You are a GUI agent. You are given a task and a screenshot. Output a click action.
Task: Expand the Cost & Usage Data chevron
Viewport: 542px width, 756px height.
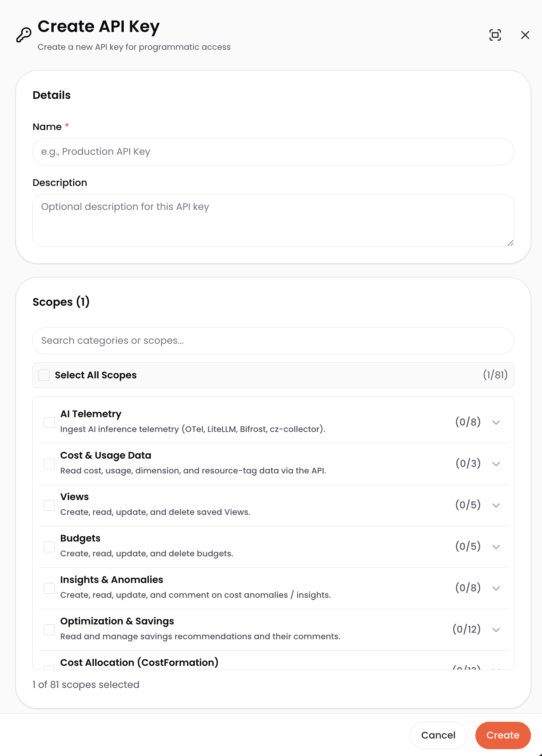(496, 464)
